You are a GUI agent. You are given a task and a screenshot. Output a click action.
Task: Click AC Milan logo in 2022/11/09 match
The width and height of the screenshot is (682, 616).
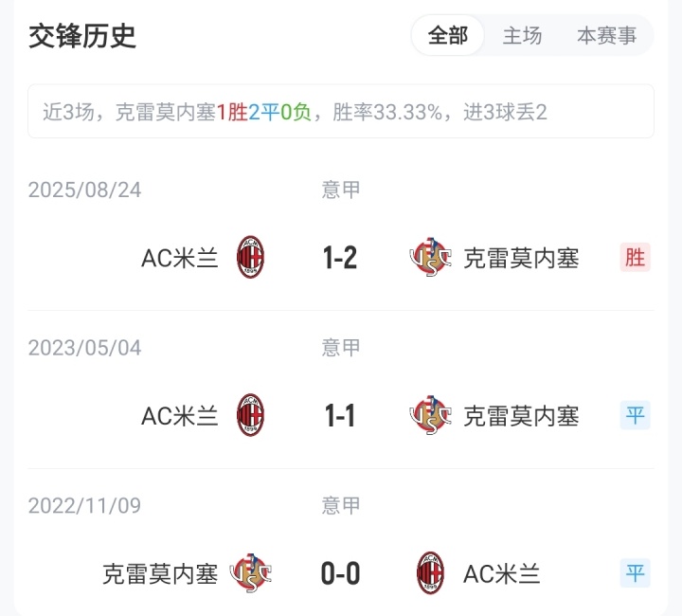[431, 573]
